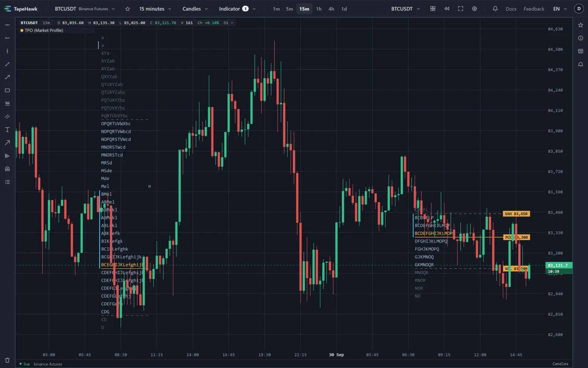Expand the BTCUSDT Binance Futures symbol dropdown

click(x=85, y=9)
